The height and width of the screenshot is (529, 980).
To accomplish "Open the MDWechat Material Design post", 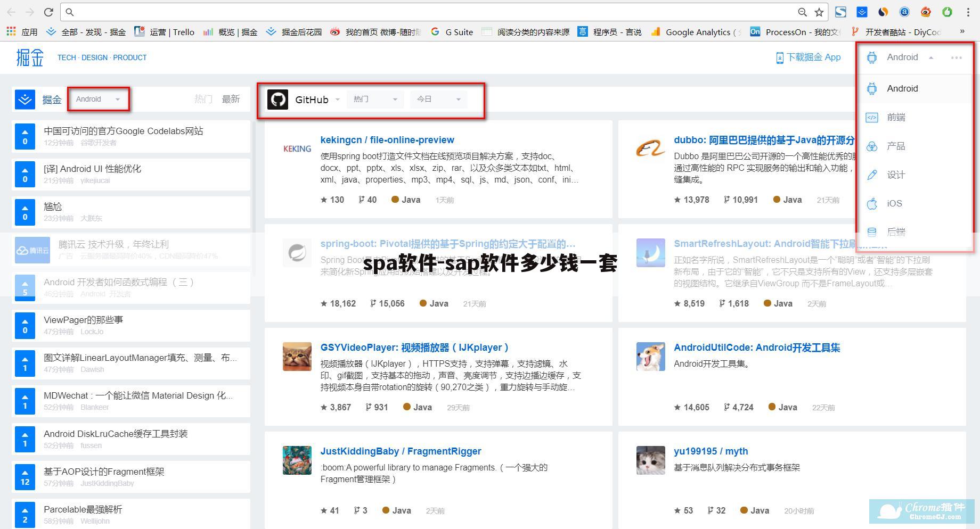I will 138,395.
